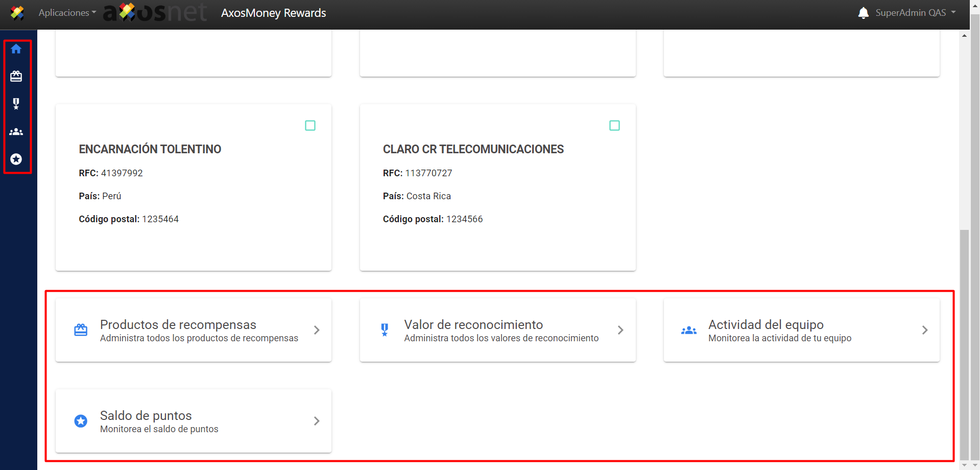Viewport: 980px width, 470px height.
Task: Open team activity from the sidebar group icon
Action: pos(16,132)
